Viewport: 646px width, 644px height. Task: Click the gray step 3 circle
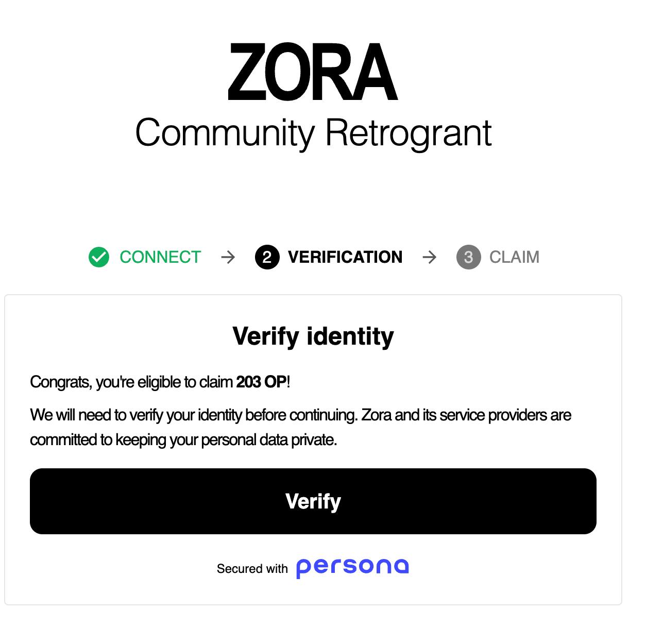point(468,257)
